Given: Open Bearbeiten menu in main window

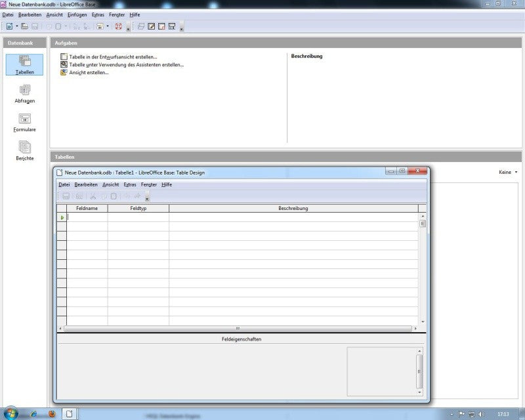Looking at the screenshot, I should point(30,14).
